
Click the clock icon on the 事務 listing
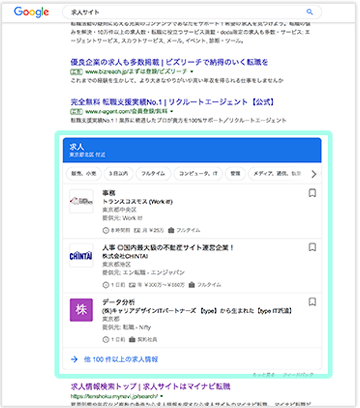click(106, 230)
